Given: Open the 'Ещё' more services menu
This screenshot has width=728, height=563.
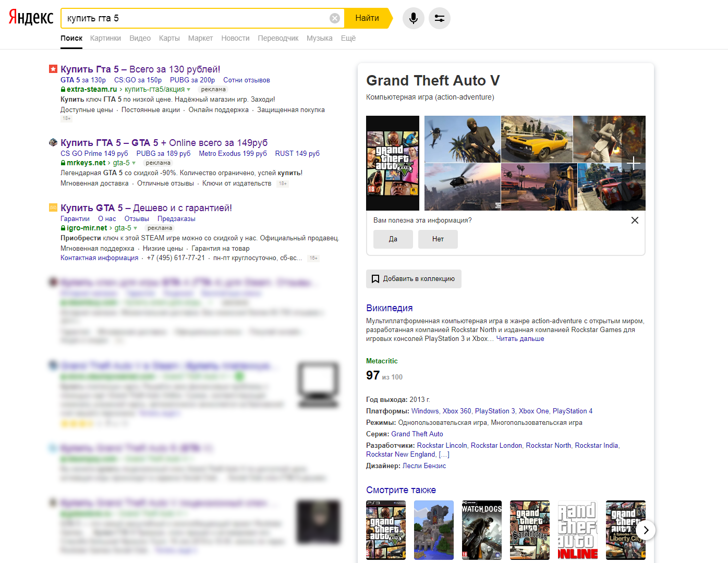Looking at the screenshot, I should [x=348, y=38].
